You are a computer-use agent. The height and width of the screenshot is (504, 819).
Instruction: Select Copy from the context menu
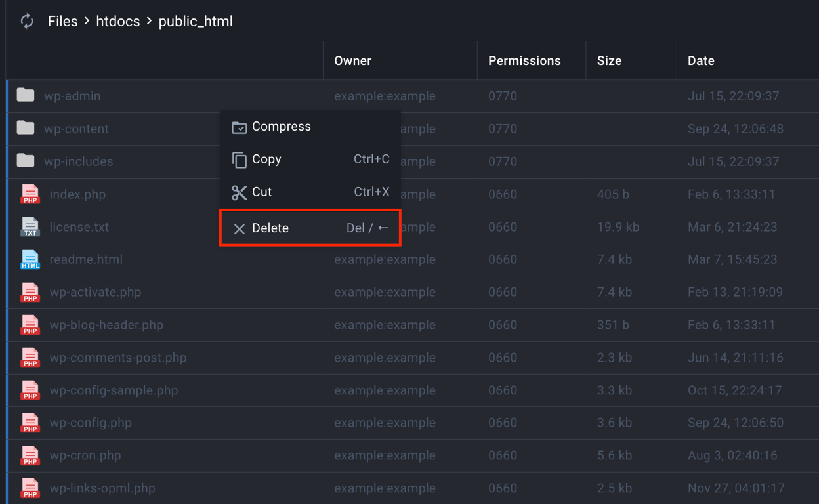click(x=268, y=159)
